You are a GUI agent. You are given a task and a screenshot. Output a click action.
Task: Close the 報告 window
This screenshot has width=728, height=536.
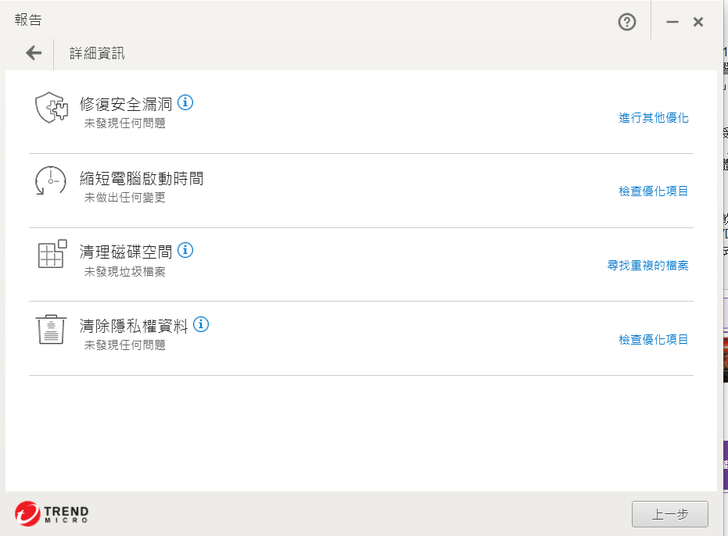[x=698, y=22]
